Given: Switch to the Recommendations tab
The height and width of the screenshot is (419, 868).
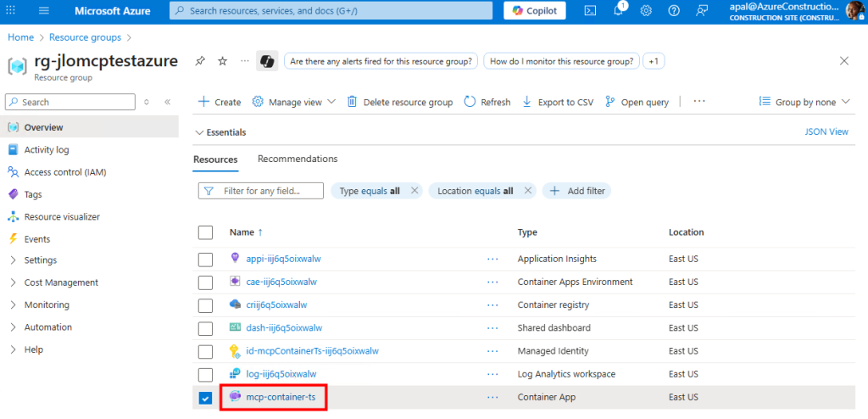Looking at the screenshot, I should 298,159.
